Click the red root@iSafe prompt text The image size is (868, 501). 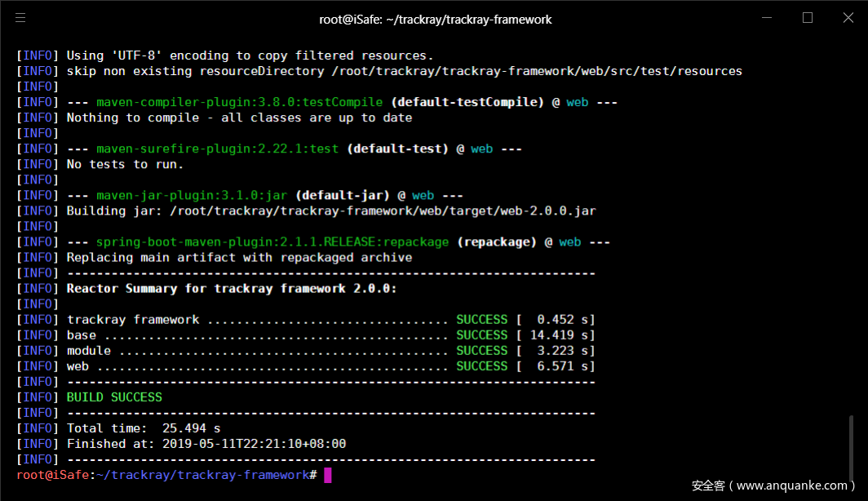coord(52,475)
